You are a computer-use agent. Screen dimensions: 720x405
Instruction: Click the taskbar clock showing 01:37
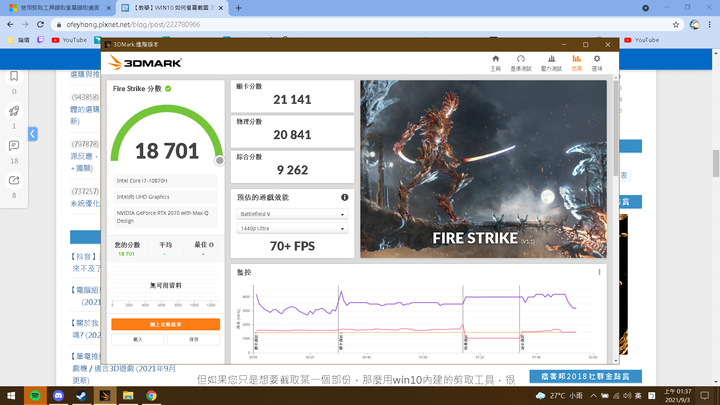pos(677,395)
